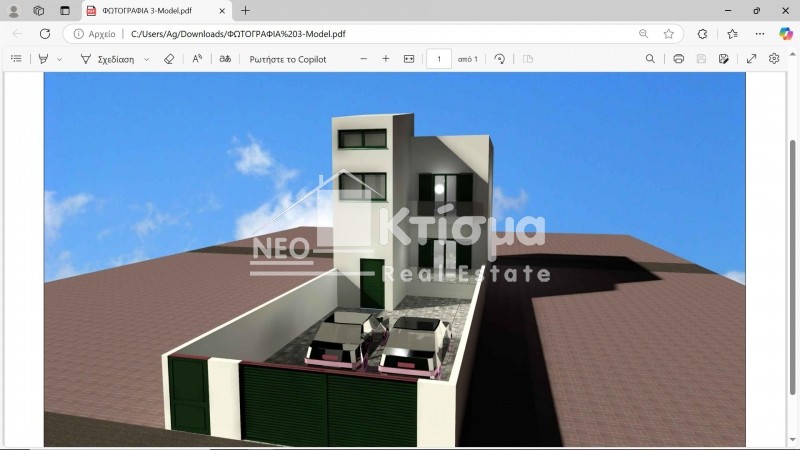The image size is (800, 450).
Task: Expand the highlight color options dropdown
Action: tap(59, 59)
